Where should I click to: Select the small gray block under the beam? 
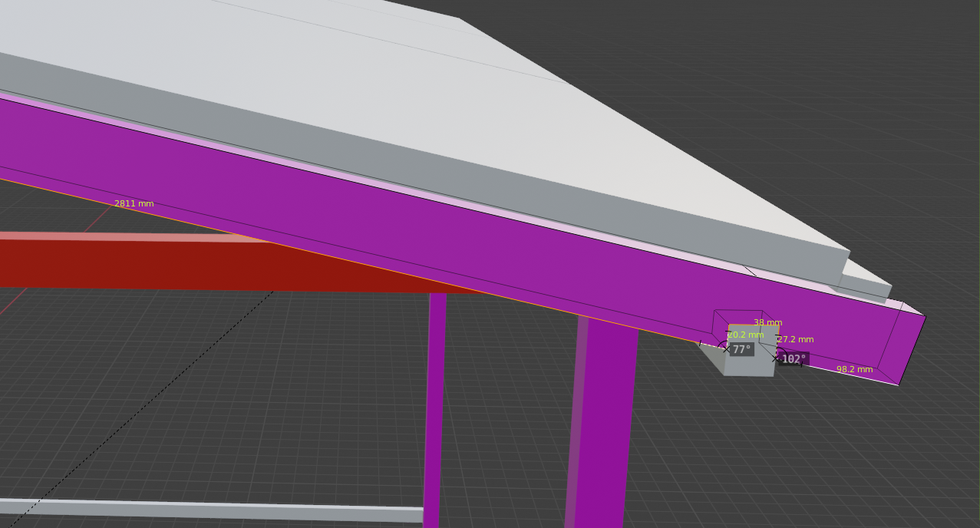point(748,365)
